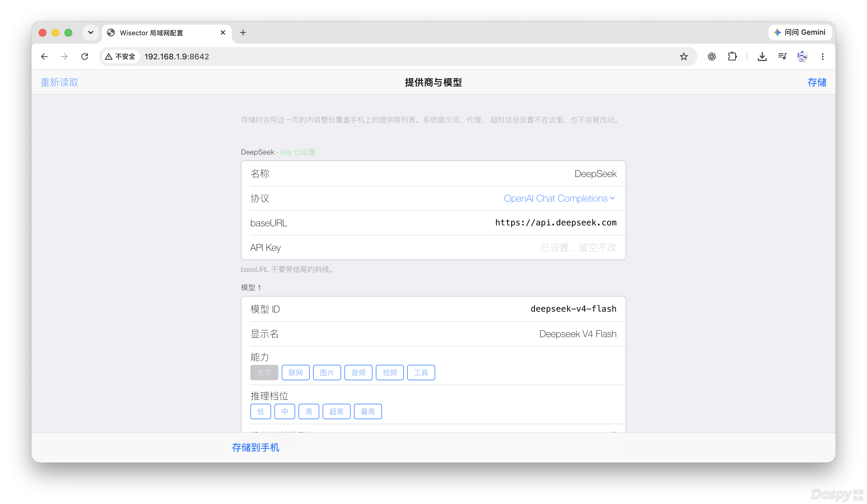Click the 模型 1 section label

point(251,287)
